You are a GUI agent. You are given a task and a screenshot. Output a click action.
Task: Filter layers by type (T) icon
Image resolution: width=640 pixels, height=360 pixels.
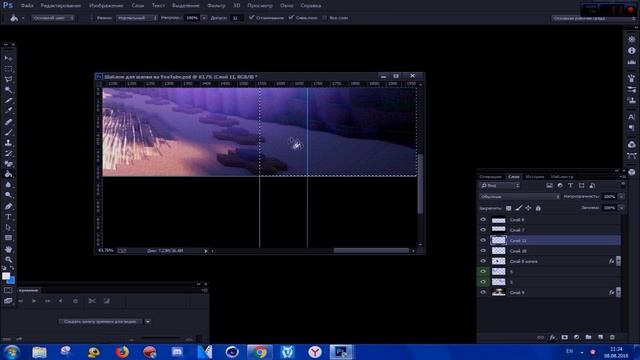pos(571,185)
